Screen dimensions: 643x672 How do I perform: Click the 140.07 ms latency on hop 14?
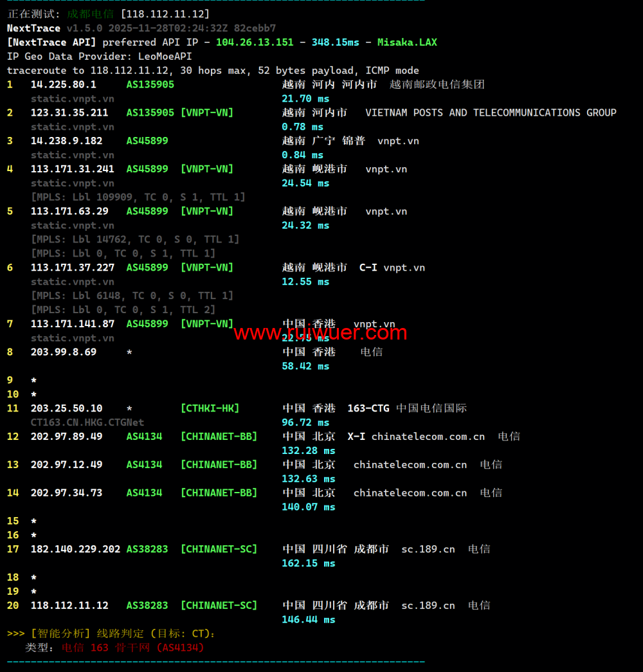pos(308,507)
